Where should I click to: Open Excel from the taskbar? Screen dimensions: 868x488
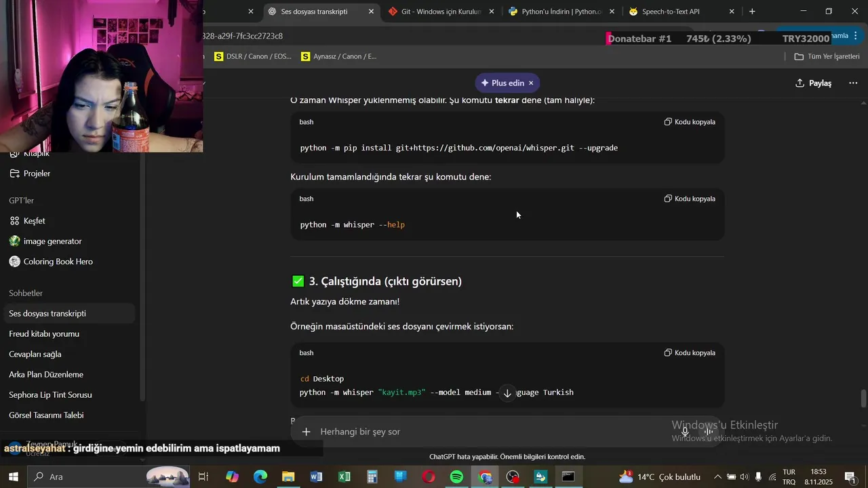pyautogui.click(x=344, y=476)
